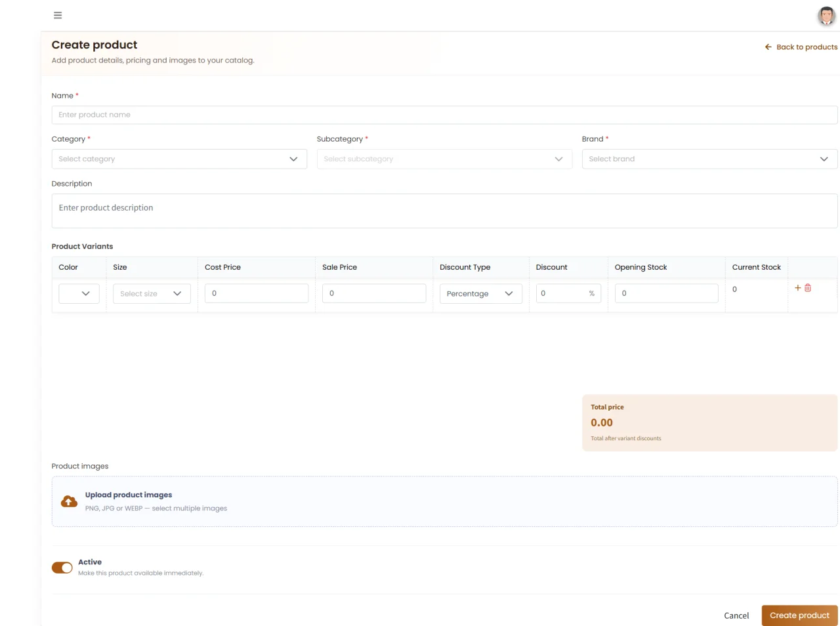Focus the Opening Stock input
840x626 pixels.
pos(666,293)
